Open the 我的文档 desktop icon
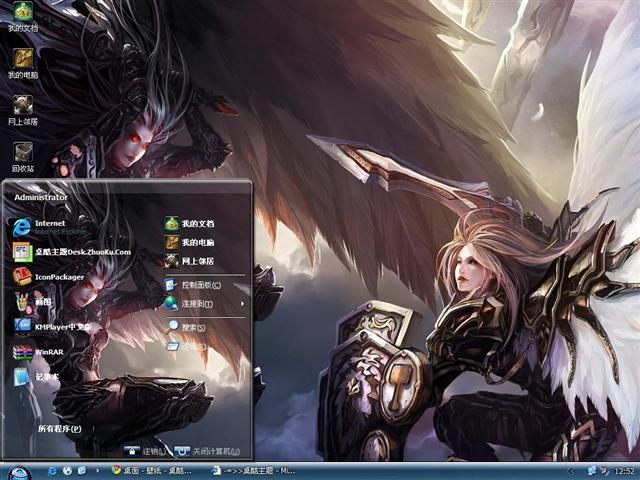 pos(23,16)
